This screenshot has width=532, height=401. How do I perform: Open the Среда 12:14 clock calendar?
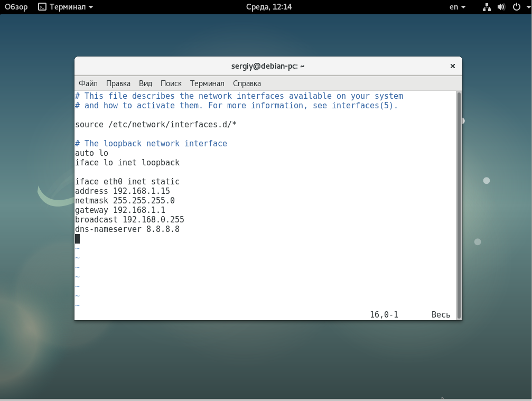269,7
